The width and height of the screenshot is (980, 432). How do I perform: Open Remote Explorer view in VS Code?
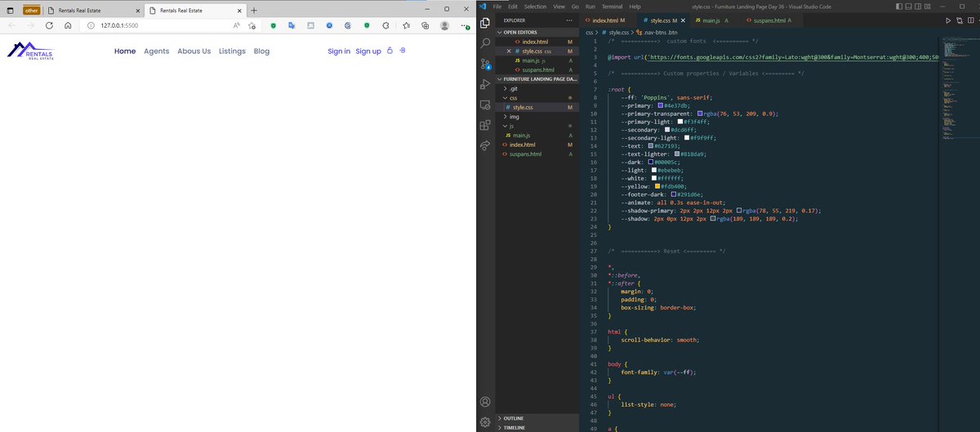pos(485,105)
